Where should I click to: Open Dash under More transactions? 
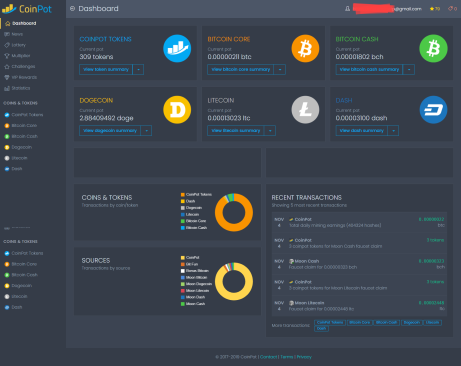(321, 328)
